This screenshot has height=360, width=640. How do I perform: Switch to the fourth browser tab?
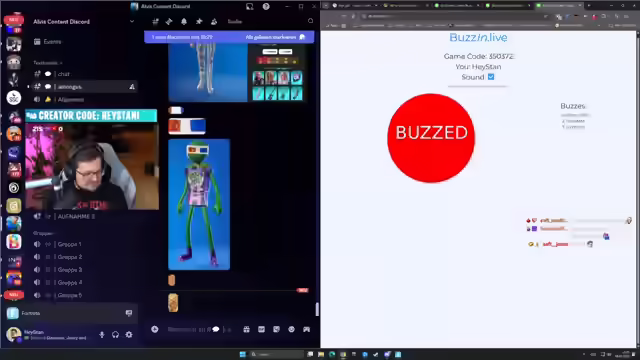click(509, 5)
